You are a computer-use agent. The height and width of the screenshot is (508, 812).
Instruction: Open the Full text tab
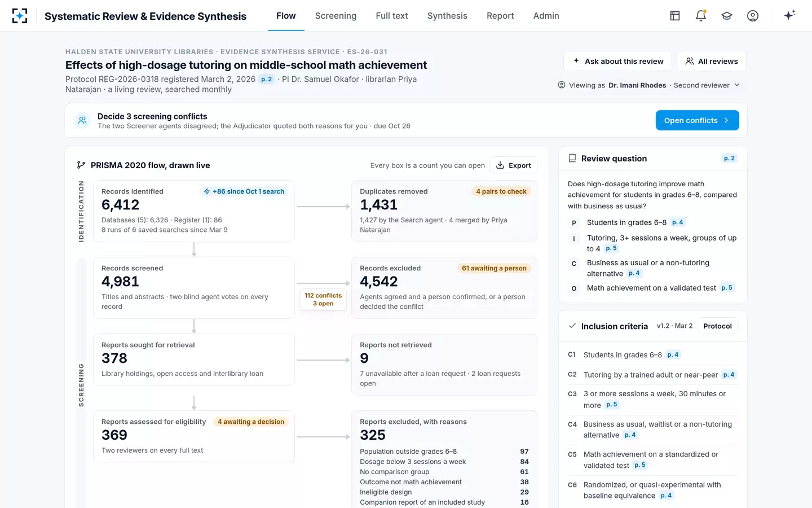pyautogui.click(x=392, y=16)
